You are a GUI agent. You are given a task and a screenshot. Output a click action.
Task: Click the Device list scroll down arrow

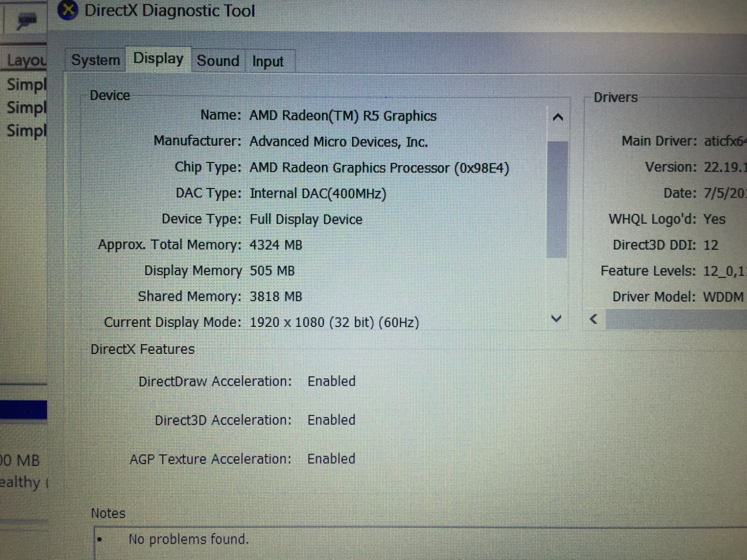tap(556, 319)
